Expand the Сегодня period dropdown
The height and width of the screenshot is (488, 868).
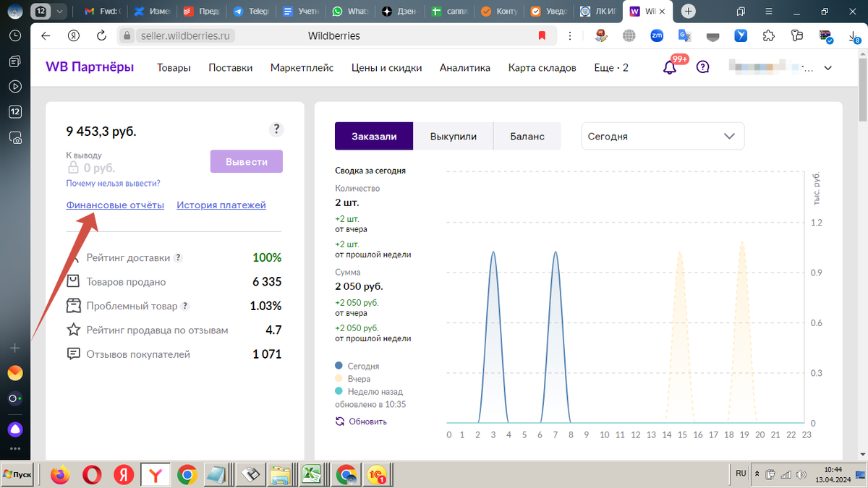(x=663, y=136)
